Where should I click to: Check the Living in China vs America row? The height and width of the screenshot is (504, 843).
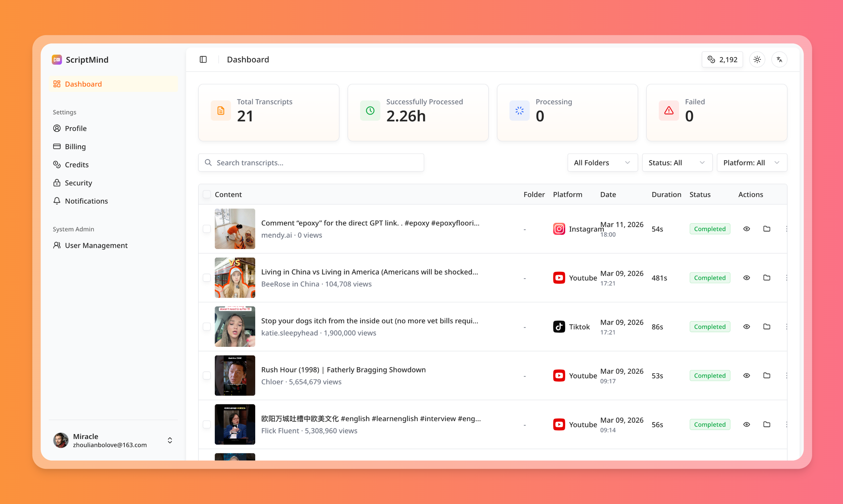pos(206,278)
